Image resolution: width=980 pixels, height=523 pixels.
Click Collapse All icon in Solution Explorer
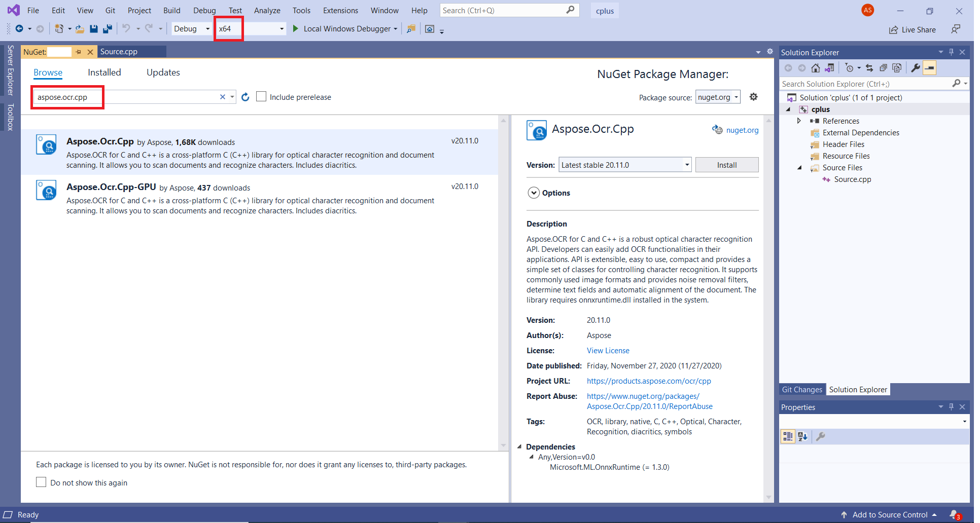[x=883, y=68]
